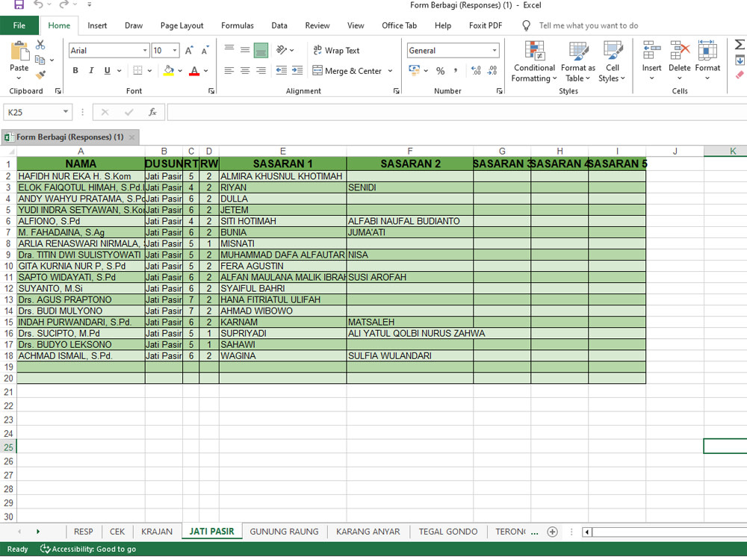This screenshot has width=747, height=560.
Task: Click the Comma Style icon
Action: tap(456, 70)
